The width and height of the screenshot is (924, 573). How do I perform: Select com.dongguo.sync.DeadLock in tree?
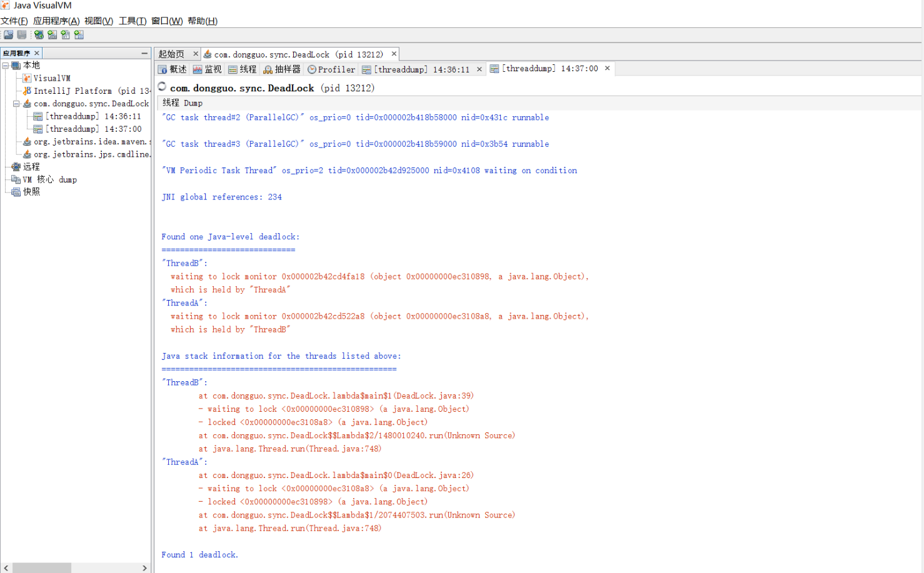[91, 104]
